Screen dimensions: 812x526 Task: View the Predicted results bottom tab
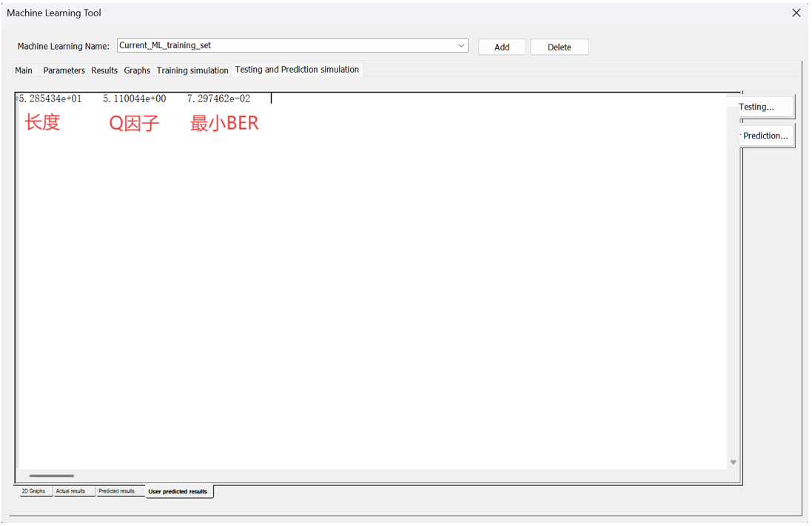point(117,491)
